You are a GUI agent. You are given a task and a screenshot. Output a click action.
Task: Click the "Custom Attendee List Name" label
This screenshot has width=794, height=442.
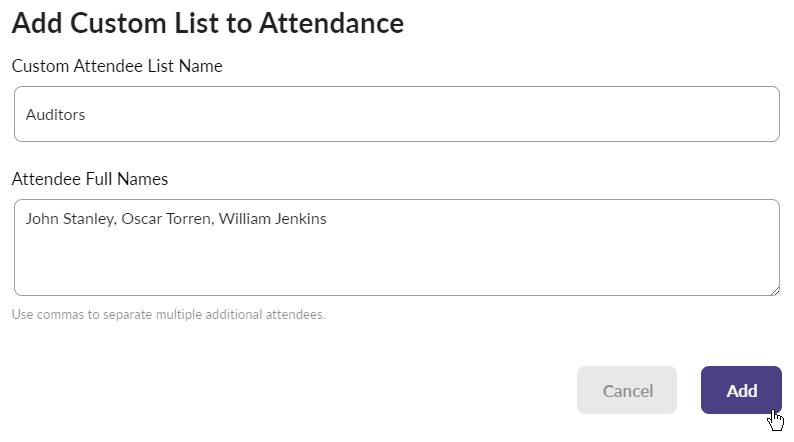pos(117,66)
